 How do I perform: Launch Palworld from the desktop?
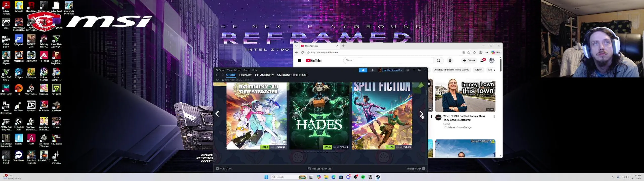(19, 7)
